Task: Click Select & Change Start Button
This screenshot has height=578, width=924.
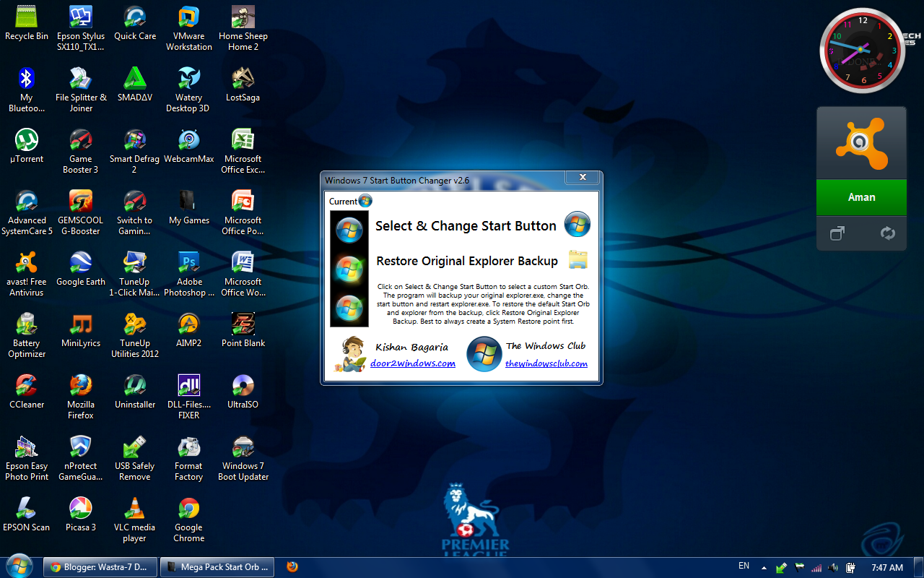Action: 466,225
